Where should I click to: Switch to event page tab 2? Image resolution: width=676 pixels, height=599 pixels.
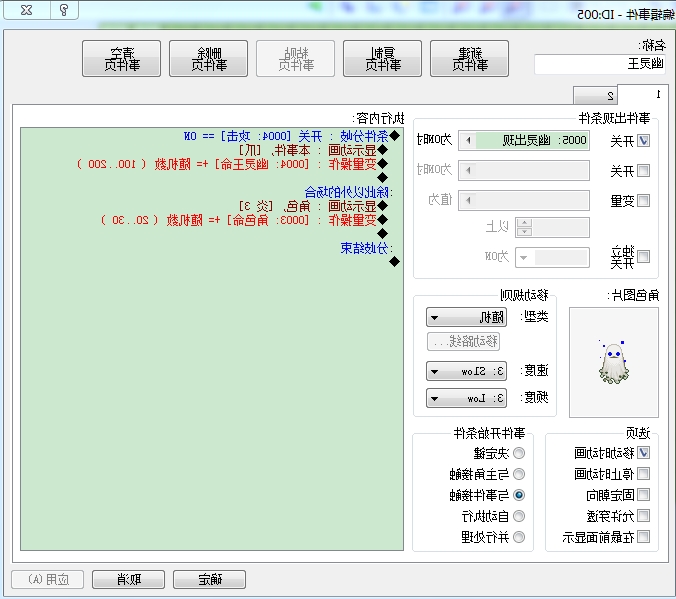tap(595, 96)
